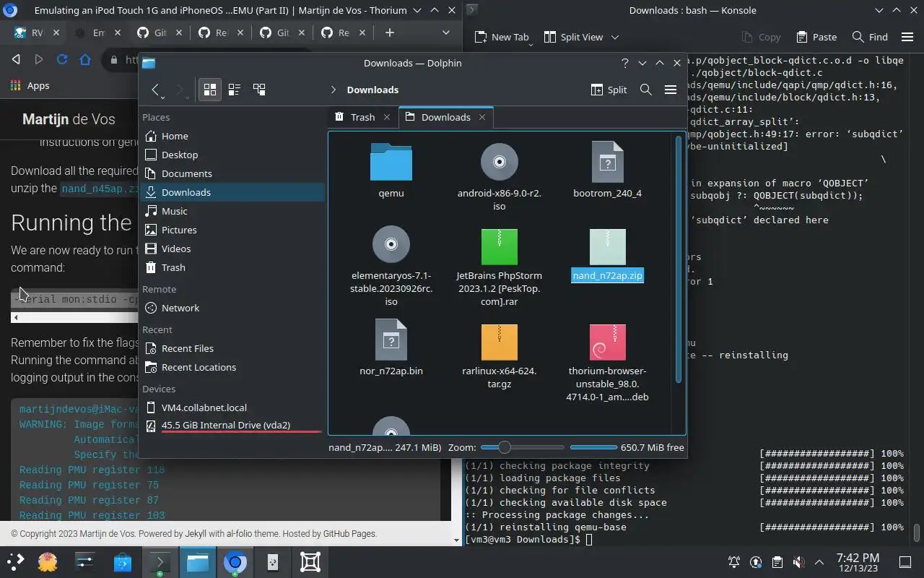This screenshot has height=578, width=924.
Task: Open GitHub Pages link in footer
Action: click(349, 534)
